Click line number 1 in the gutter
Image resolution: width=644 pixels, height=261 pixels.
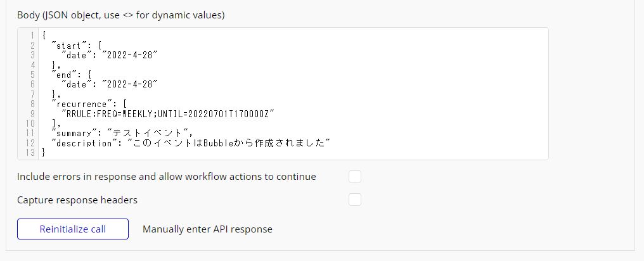[x=32, y=35]
